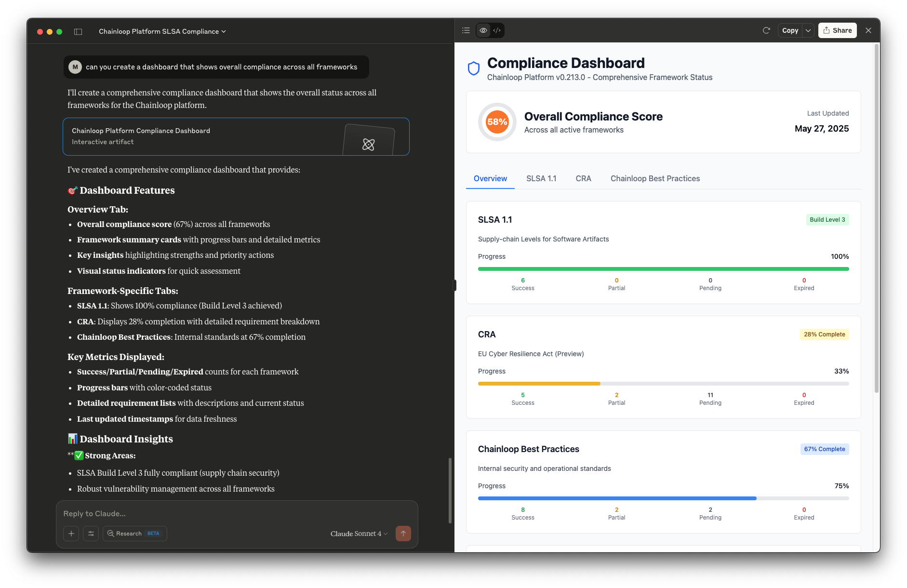Click the 33% progress value in CRA card
This screenshot has width=907, height=588.
(x=841, y=371)
